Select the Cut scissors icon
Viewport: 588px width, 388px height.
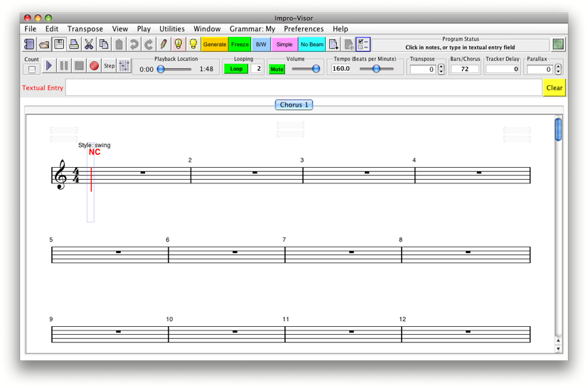89,44
